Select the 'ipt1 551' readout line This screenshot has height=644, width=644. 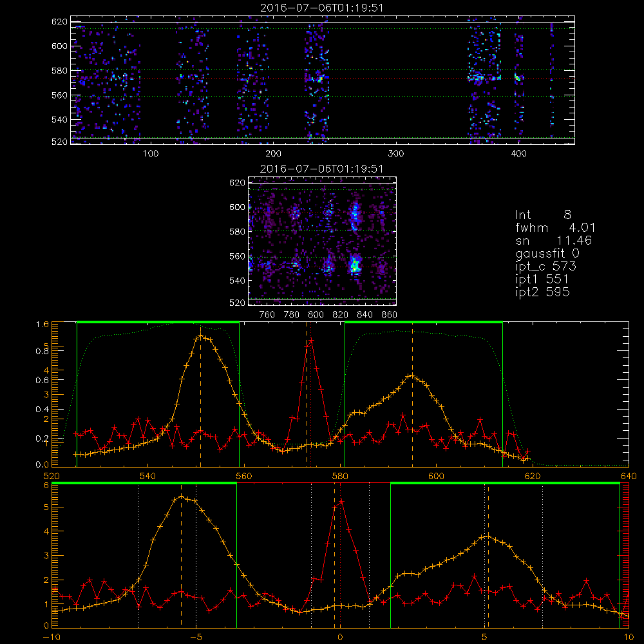click(542, 279)
